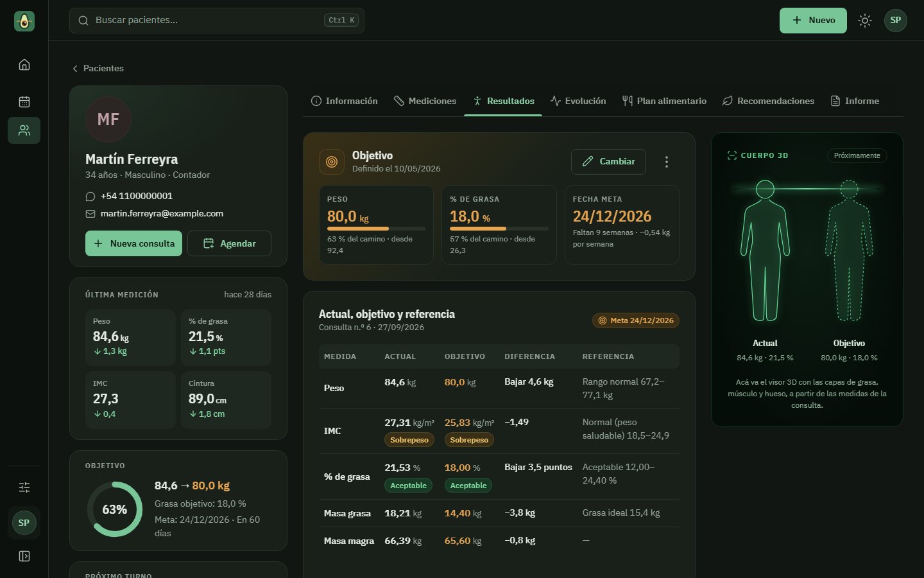Open the settings sliders icon in sidebar
The width and height of the screenshot is (924, 578).
24,487
